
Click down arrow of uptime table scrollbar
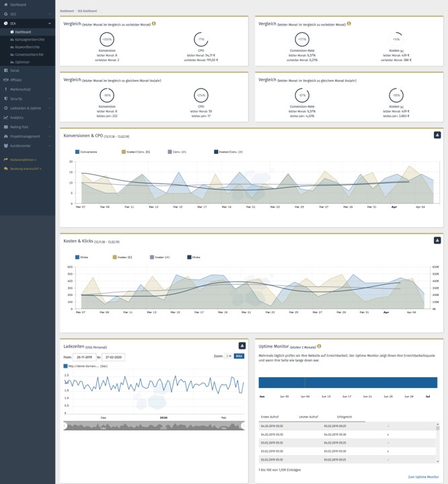[437, 461]
